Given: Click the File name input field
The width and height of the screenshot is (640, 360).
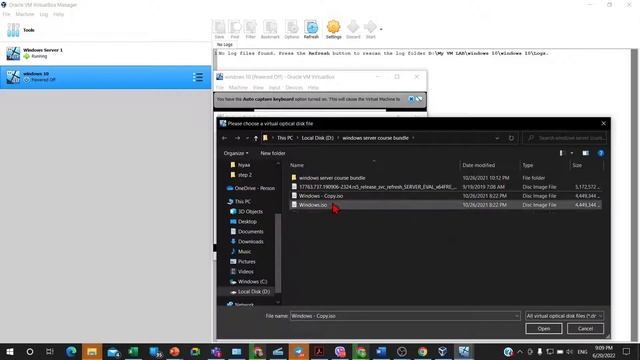Looking at the screenshot, I should 405,316.
